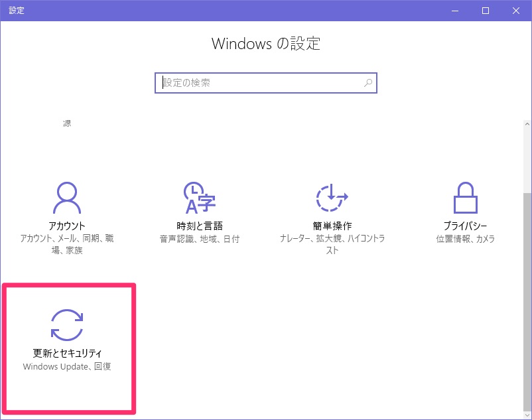The width and height of the screenshot is (532, 420).
Task: Open the 更新とセキュリティ refresh arrows icon
Action: [67, 324]
